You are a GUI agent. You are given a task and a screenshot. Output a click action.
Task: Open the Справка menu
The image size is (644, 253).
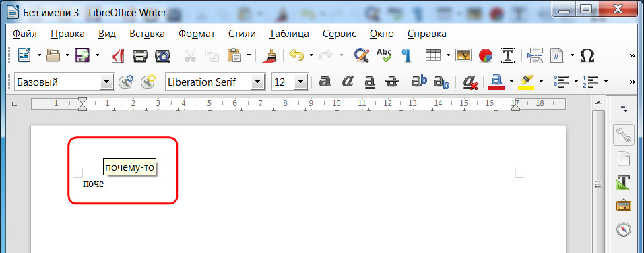(426, 34)
